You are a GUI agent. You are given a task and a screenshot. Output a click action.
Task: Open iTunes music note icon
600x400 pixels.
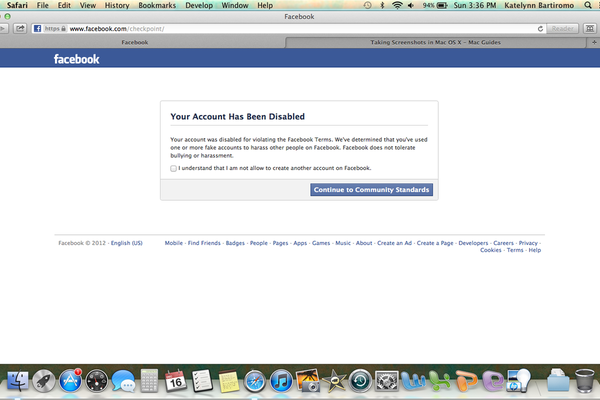[281, 381]
